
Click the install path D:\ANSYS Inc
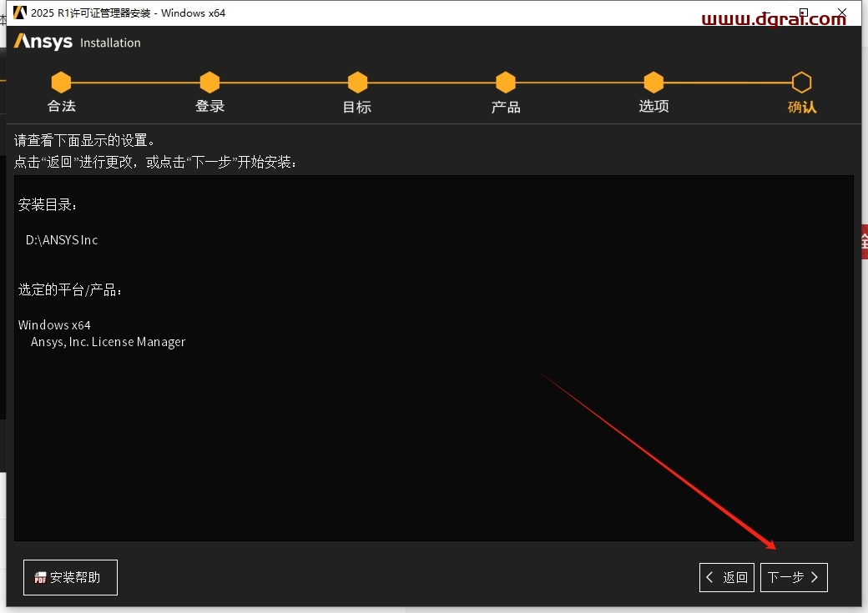[62, 240]
